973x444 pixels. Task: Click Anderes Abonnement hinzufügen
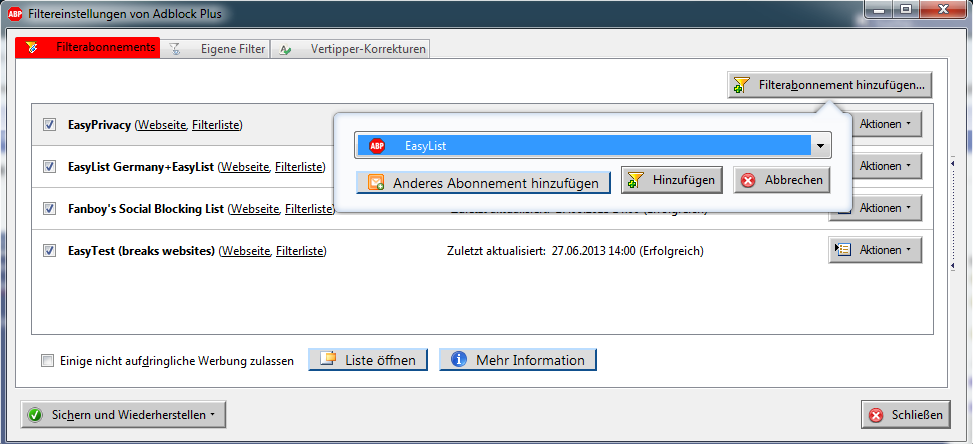pyautogui.click(x=483, y=183)
